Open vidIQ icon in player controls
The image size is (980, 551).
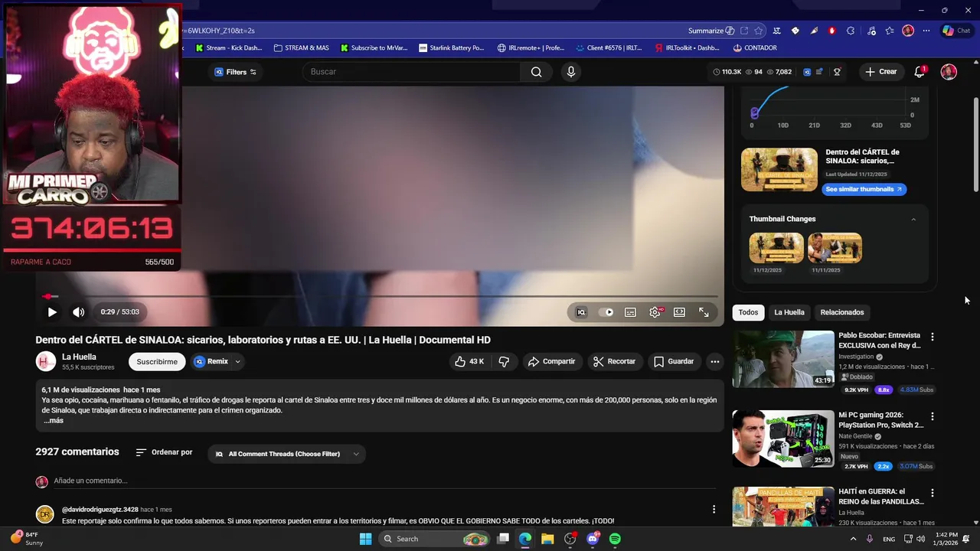click(x=581, y=312)
